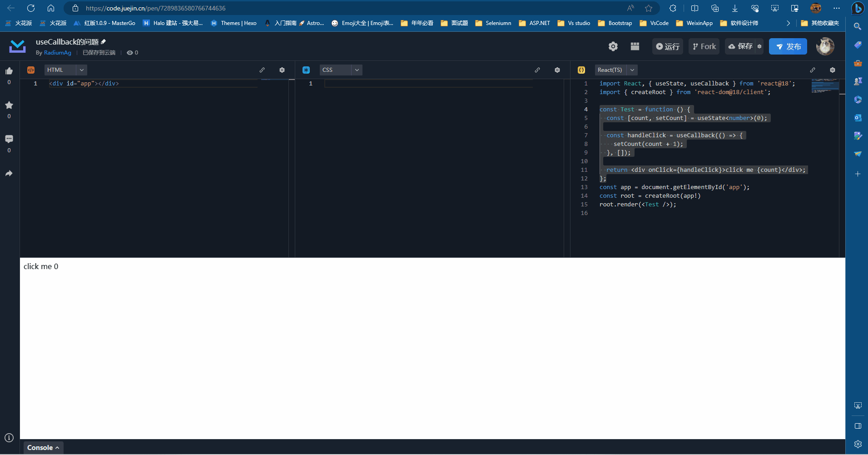The width and height of the screenshot is (868, 455).
Task: Expand the HTML preprocessor dropdown
Action: (81, 70)
